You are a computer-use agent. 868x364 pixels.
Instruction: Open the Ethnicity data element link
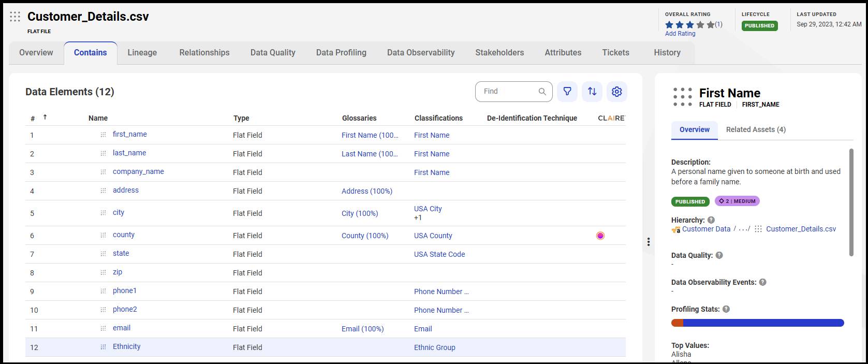127,346
